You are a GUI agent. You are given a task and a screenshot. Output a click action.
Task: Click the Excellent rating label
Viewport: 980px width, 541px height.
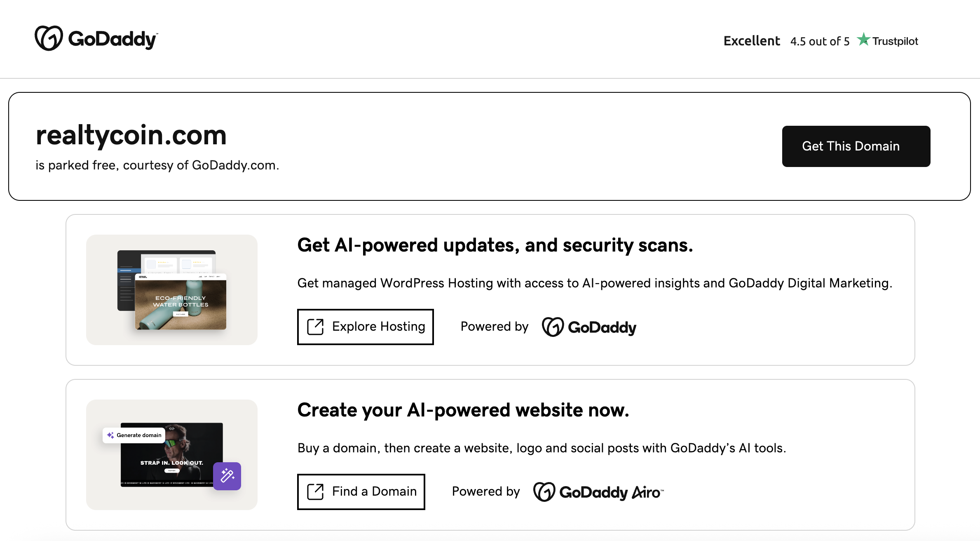(x=751, y=41)
